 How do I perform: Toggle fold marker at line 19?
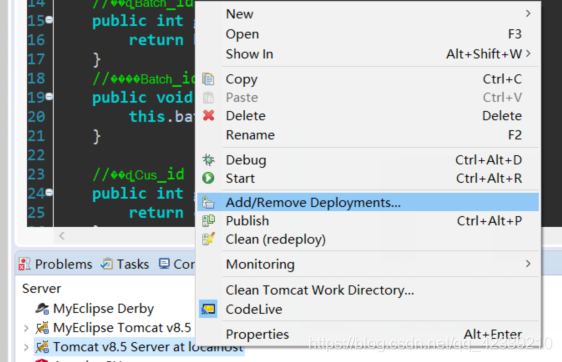pyautogui.click(x=49, y=96)
